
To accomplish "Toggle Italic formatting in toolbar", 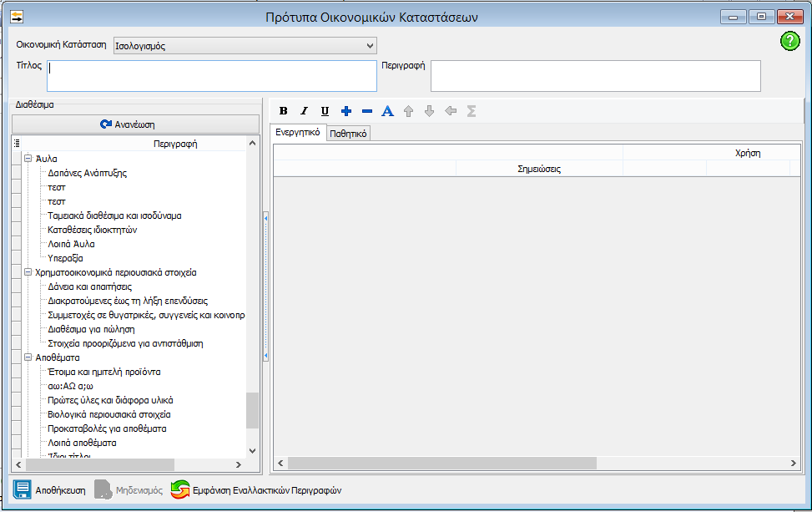I will pos(304,111).
